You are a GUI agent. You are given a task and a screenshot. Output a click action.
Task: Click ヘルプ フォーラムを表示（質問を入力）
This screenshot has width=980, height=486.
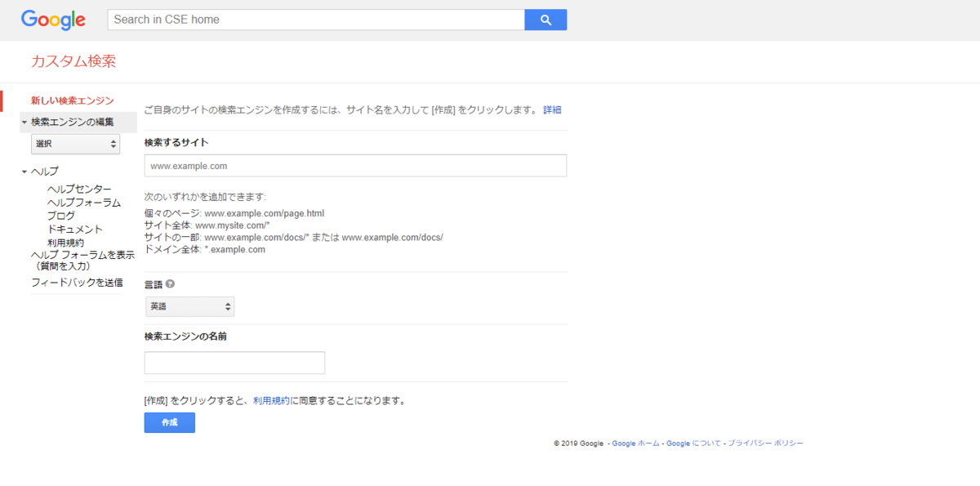click(x=82, y=261)
